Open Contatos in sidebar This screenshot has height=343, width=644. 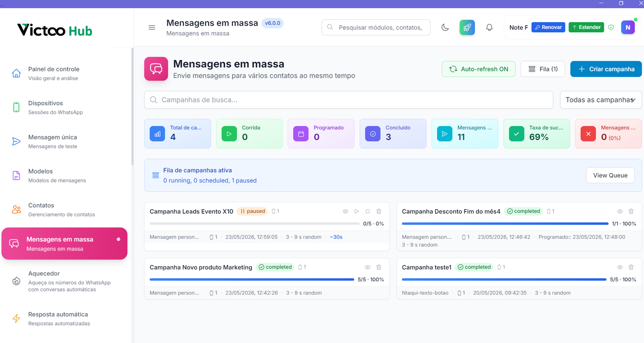click(x=64, y=210)
